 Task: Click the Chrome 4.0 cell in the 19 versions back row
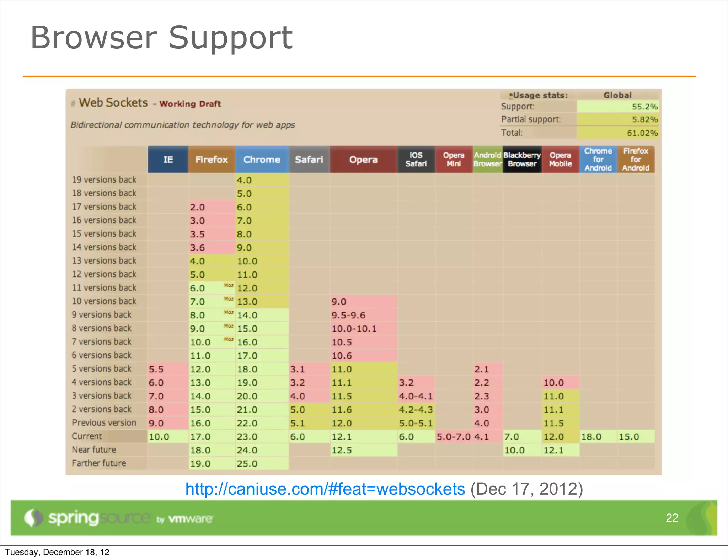[x=262, y=180]
